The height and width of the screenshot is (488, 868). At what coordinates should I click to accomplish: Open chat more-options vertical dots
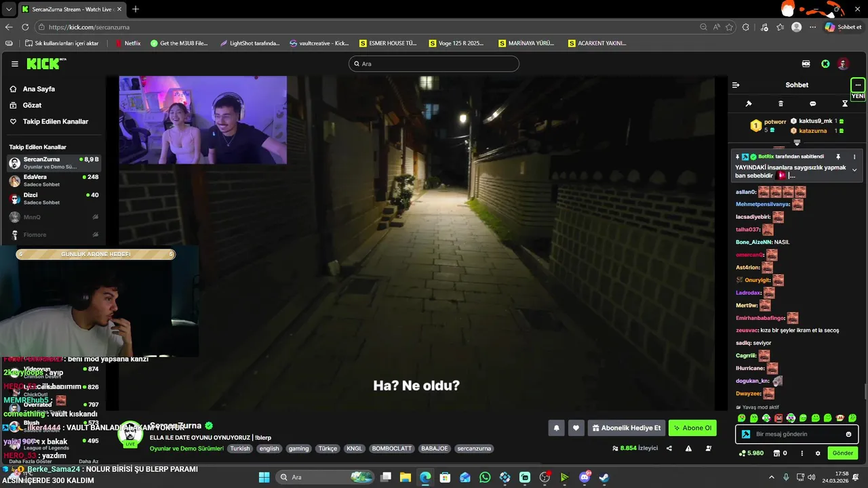[x=802, y=453]
